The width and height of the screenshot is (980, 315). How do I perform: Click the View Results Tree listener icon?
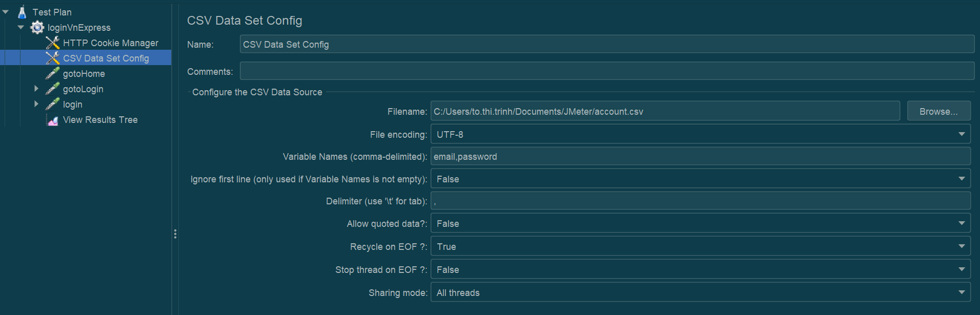53,120
